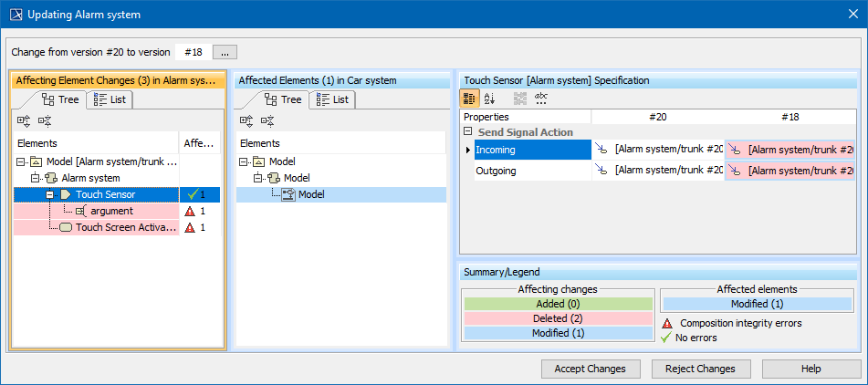Collapse the Send Signal Action group
Viewport: 868px width, 385px height.
[467, 133]
